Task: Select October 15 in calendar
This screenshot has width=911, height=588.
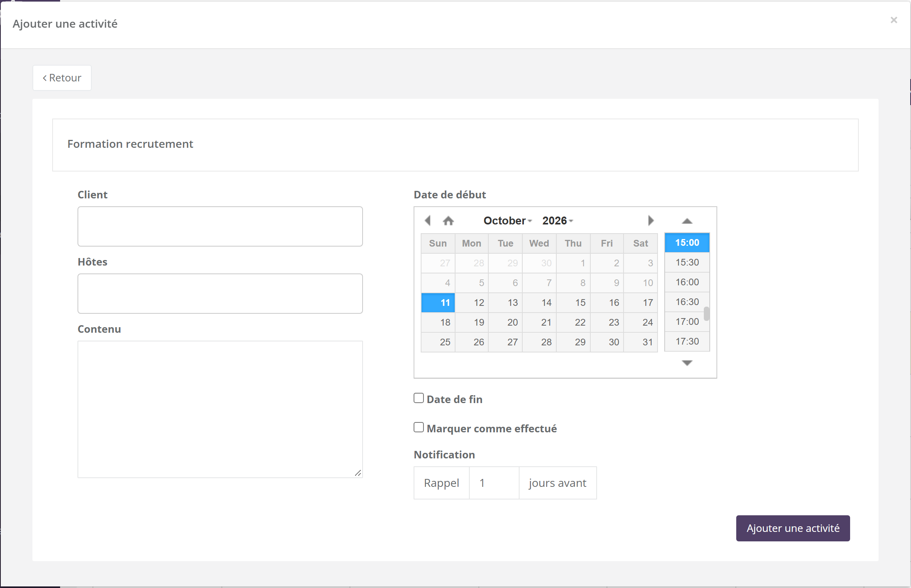Action: pos(573,303)
